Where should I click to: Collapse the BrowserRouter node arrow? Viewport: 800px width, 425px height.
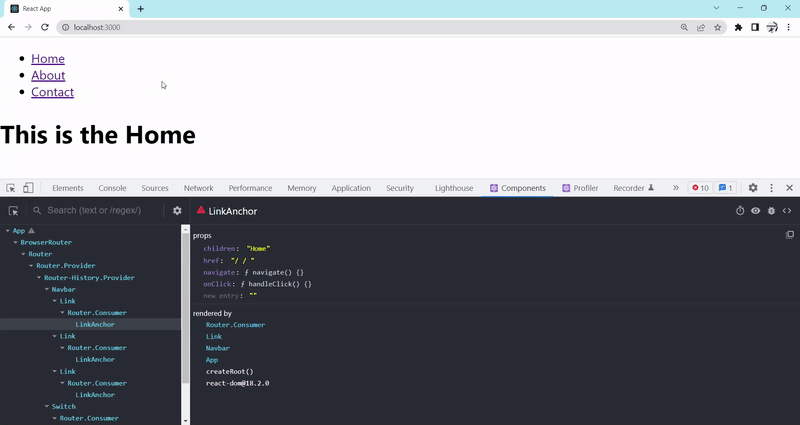click(16, 242)
